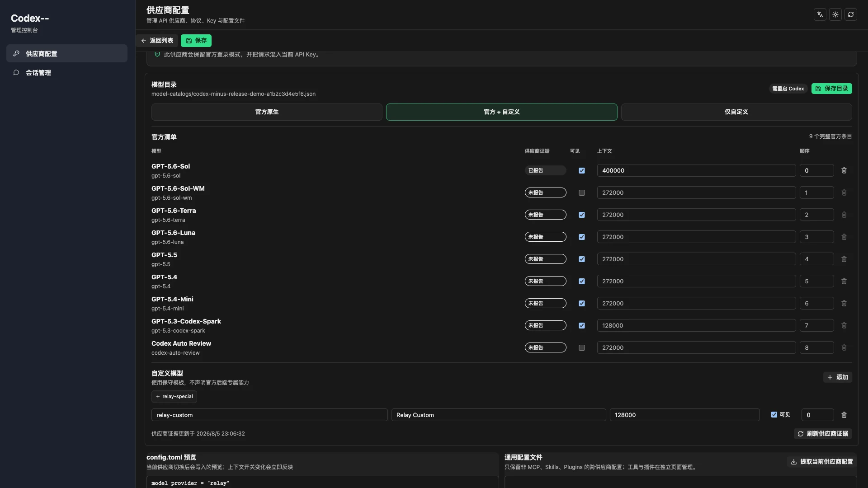Click the 未报告 badge for GPT-5.4
The image size is (868, 488).
point(545,281)
